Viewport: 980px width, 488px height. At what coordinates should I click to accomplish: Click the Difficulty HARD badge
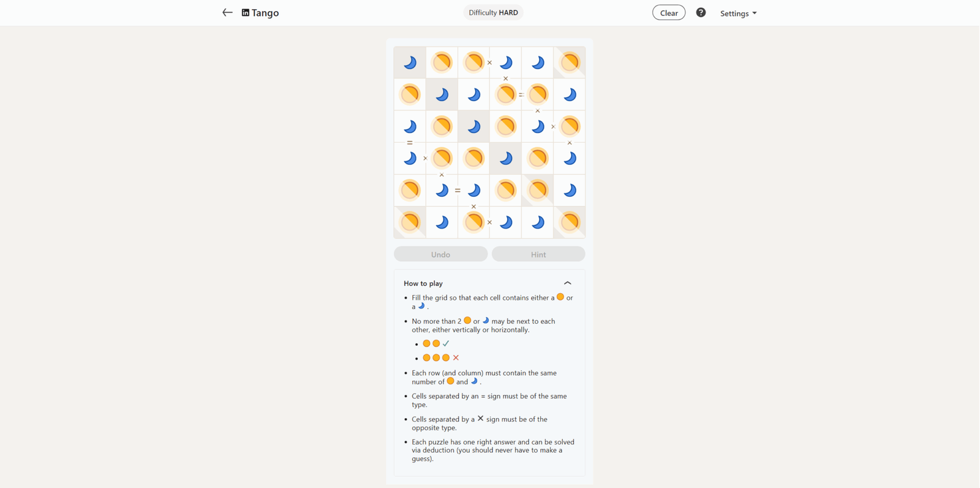click(493, 12)
